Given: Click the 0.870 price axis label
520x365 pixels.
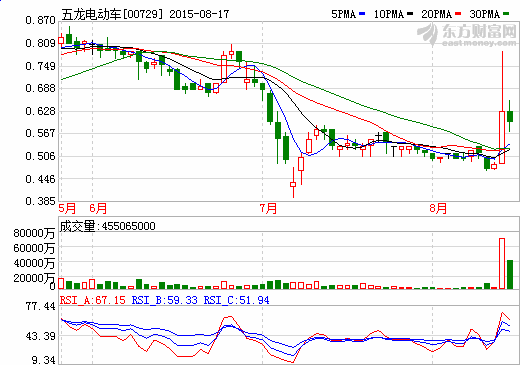Looking at the screenshot, I should pyautogui.click(x=40, y=20).
